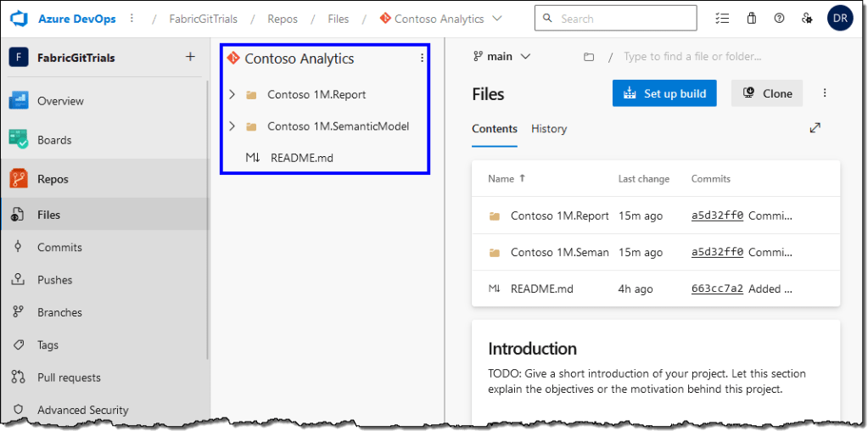The height and width of the screenshot is (431, 868).
Task: Open Commits in the Repos sidebar
Action: coord(59,248)
